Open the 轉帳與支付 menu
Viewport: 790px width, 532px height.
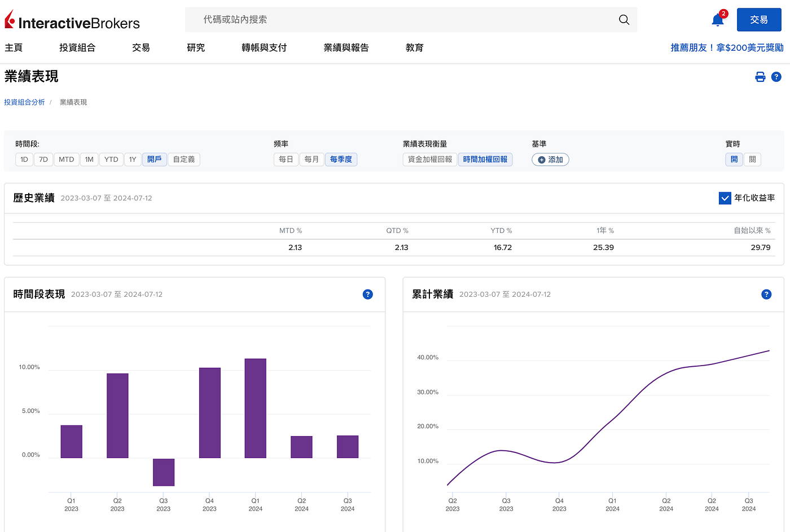click(x=264, y=48)
